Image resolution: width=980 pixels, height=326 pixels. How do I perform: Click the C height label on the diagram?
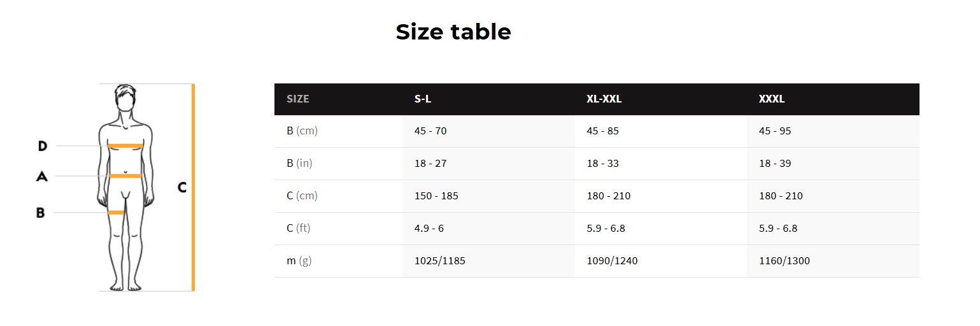[182, 187]
